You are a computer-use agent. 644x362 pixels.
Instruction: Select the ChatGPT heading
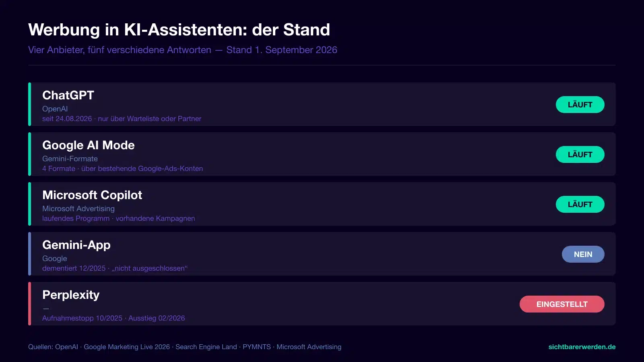pyautogui.click(x=68, y=95)
